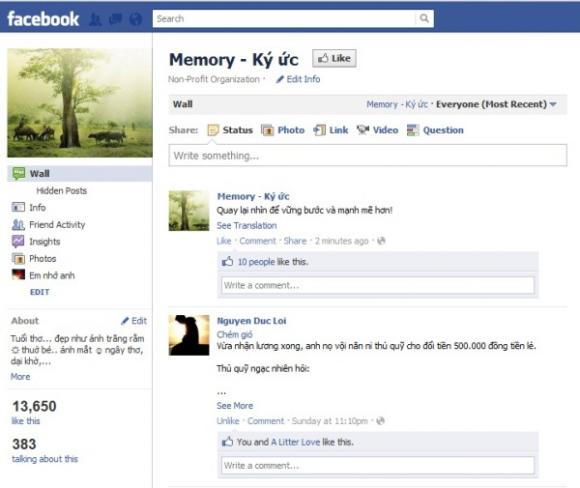Open the notifications globe icon
This screenshot has height=488, width=580.
135,19
